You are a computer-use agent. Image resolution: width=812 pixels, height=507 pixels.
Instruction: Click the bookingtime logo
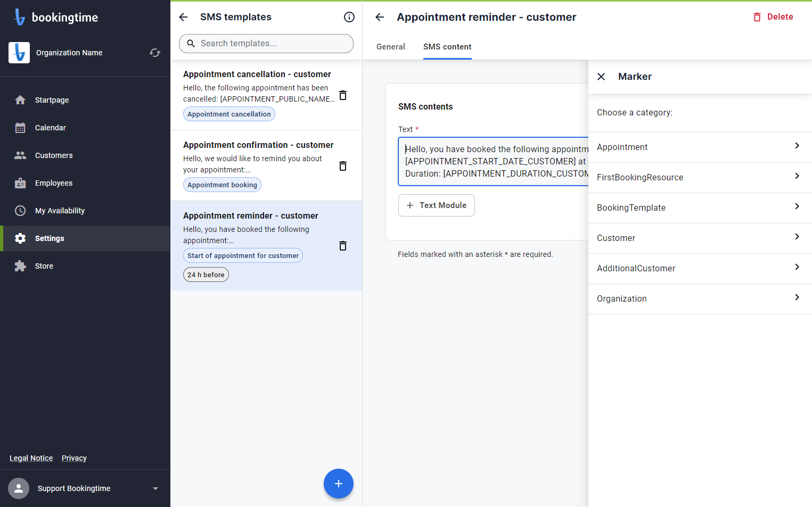coord(56,17)
